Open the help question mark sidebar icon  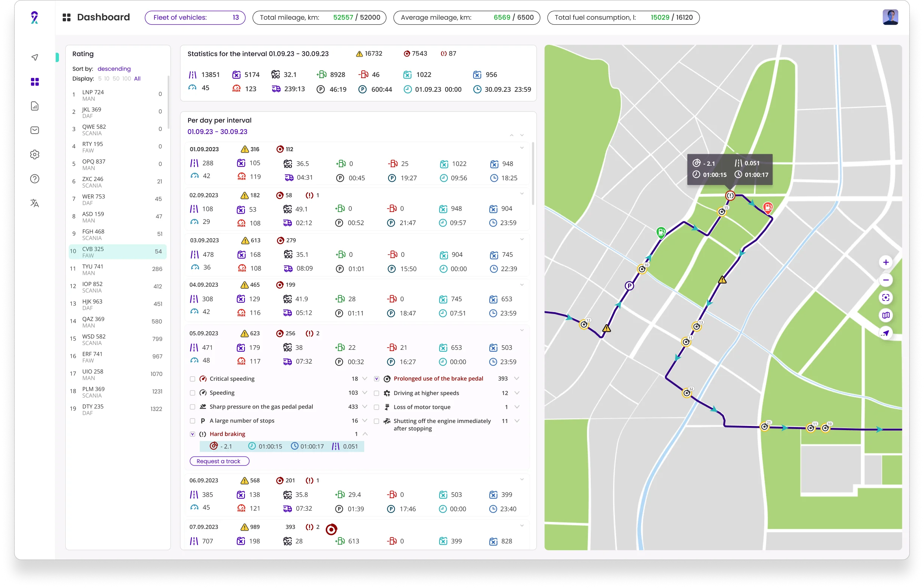35,179
